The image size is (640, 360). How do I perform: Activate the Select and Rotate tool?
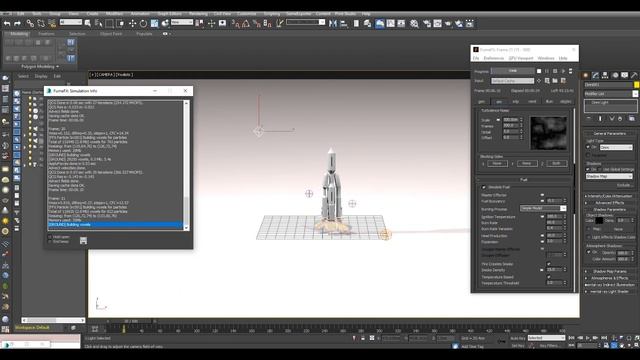(143, 24)
